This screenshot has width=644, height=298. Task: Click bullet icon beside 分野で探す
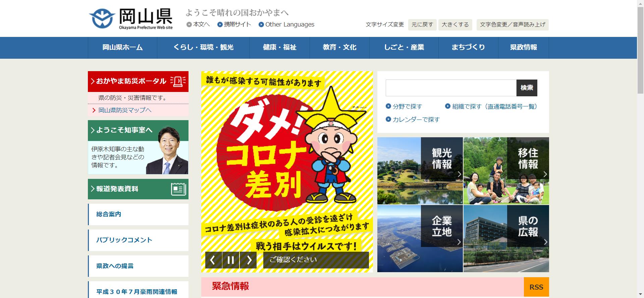click(388, 106)
